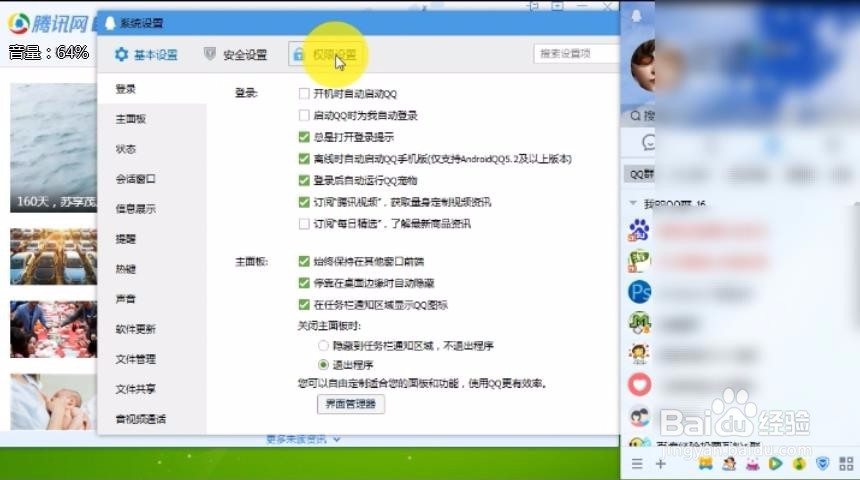Open the cartoon girl group avatar
The height and width of the screenshot is (480, 860).
click(x=640, y=354)
